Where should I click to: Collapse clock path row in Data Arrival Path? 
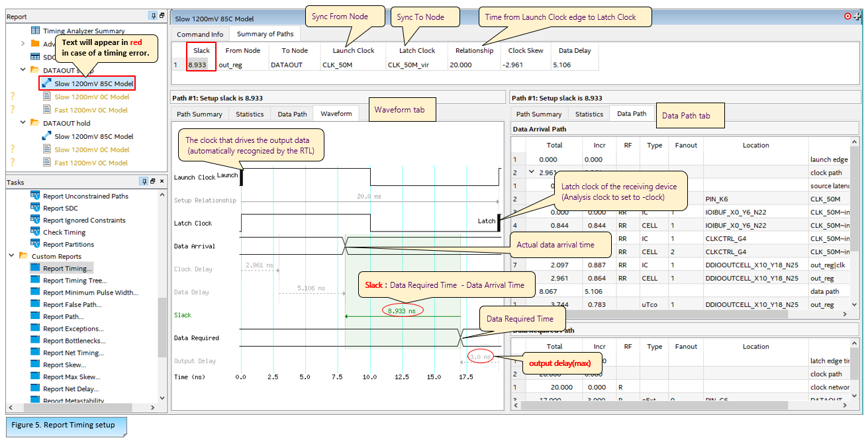(x=530, y=173)
